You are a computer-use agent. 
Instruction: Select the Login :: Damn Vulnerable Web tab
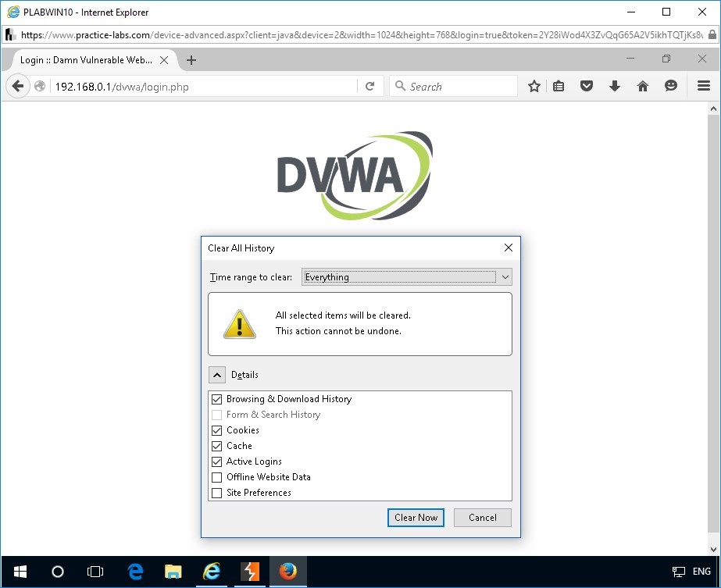tap(86, 60)
